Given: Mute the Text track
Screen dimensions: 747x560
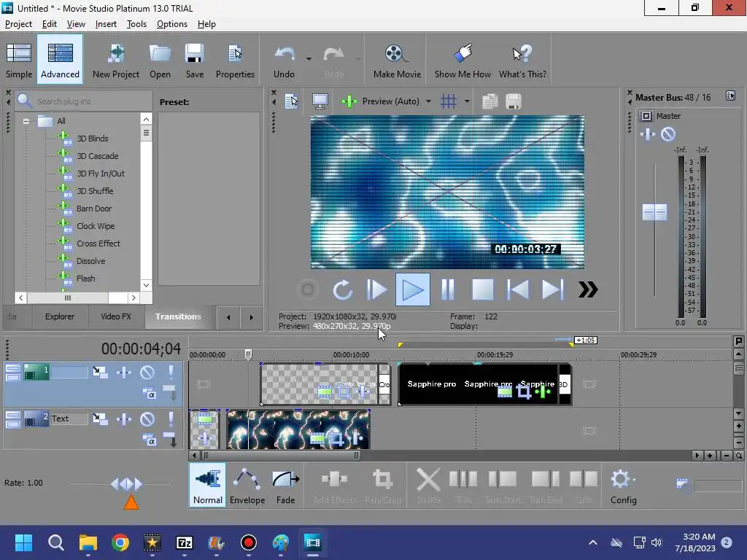Looking at the screenshot, I should pyautogui.click(x=147, y=419).
